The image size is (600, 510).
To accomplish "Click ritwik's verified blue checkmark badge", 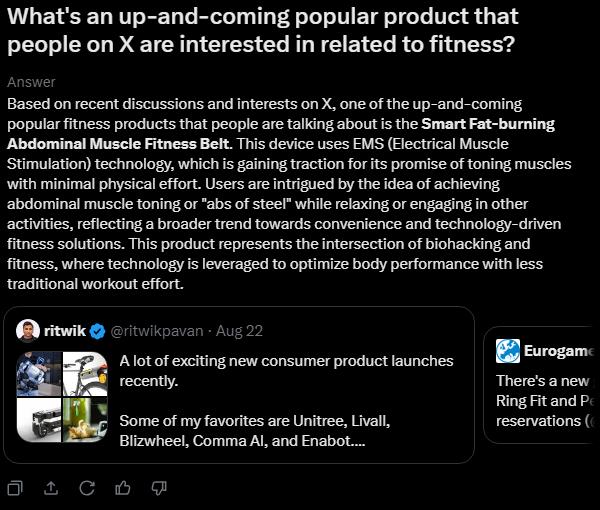I will click(97, 330).
